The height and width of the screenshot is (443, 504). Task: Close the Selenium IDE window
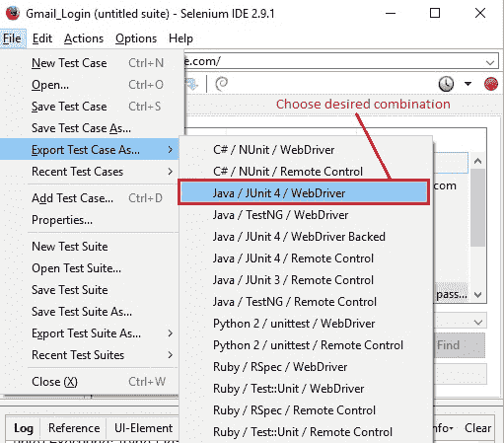click(480, 13)
